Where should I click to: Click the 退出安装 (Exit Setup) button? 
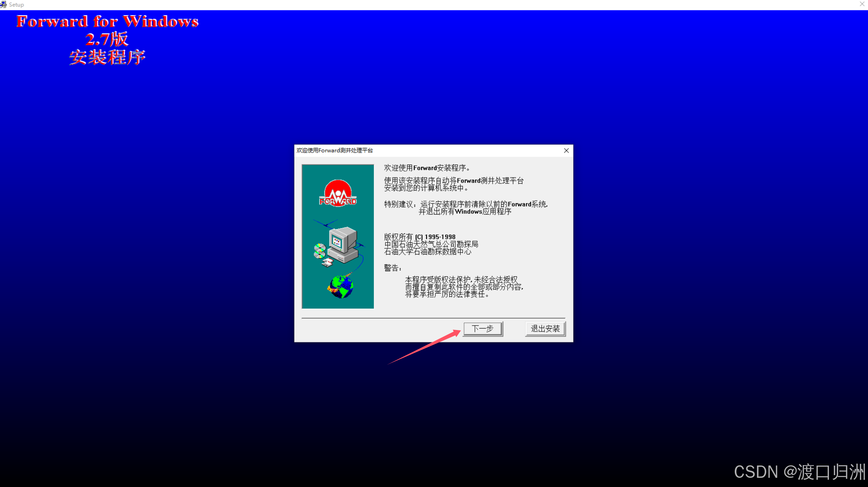[545, 329]
